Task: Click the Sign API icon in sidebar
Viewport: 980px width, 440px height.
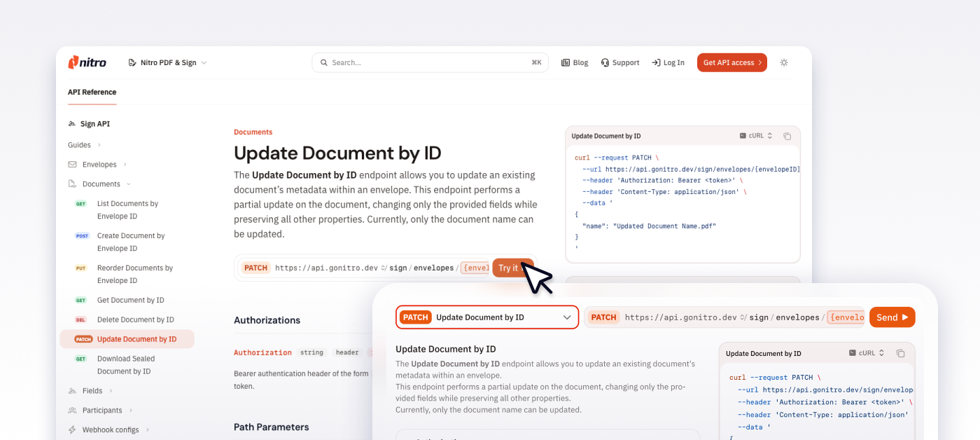Action: 72,124
